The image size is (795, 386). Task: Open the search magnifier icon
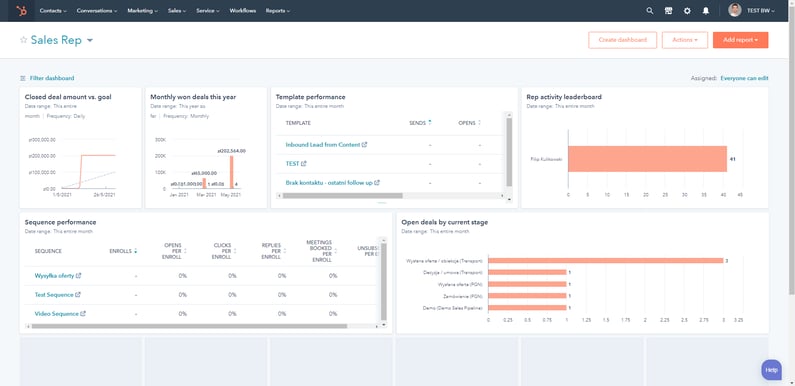pos(649,11)
